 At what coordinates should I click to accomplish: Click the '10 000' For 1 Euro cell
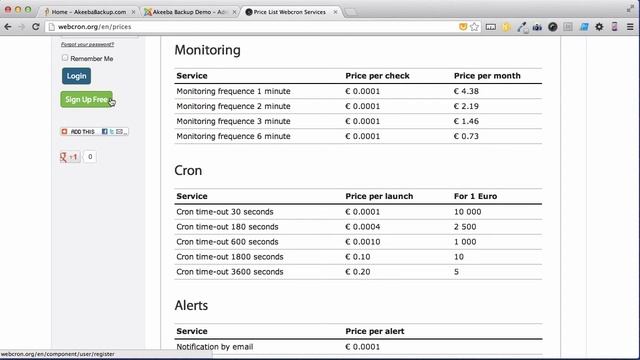(467, 212)
